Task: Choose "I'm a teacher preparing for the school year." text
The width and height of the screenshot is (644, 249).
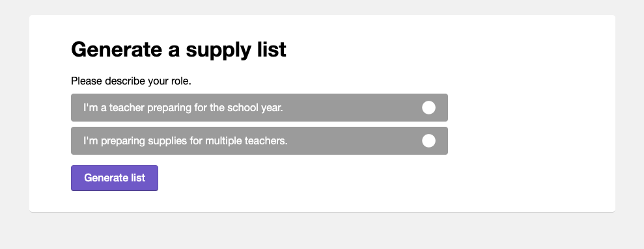Action: click(183, 107)
